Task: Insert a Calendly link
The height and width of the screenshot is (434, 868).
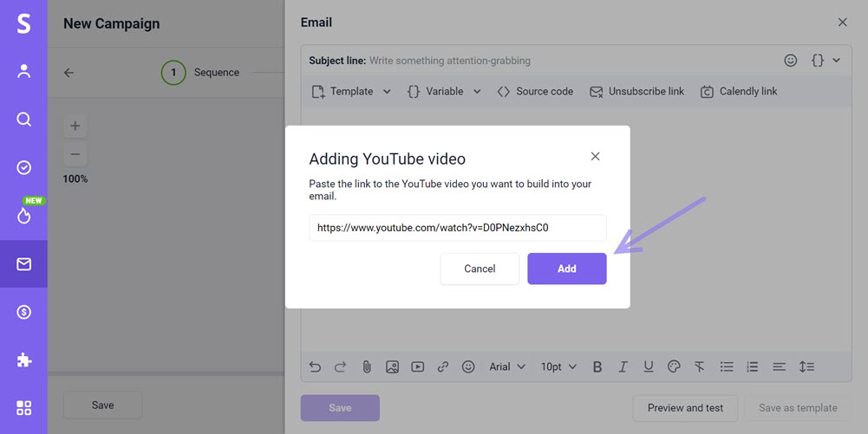Action: (x=739, y=91)
